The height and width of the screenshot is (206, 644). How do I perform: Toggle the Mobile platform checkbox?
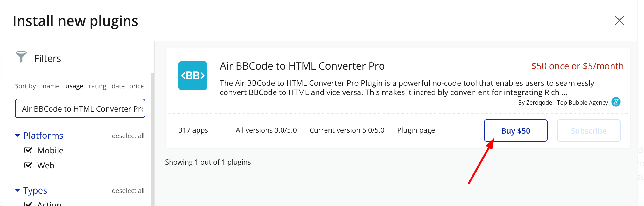click(28, 150)
